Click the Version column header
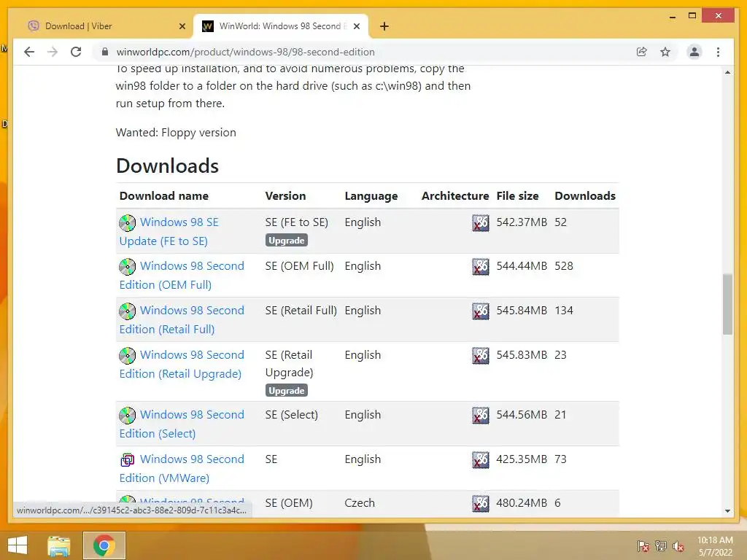Viewport: 747px width, 560px height. 285,195
